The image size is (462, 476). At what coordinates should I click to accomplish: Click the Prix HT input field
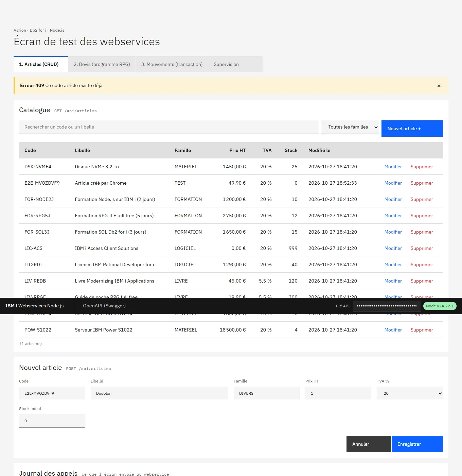tap(338, 393)
